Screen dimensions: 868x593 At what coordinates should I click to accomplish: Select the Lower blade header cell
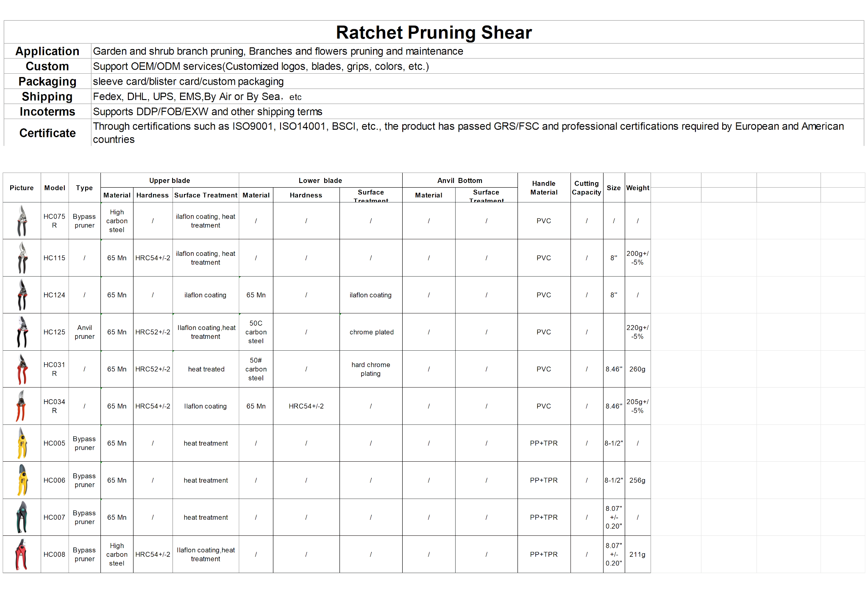point(320,180)
